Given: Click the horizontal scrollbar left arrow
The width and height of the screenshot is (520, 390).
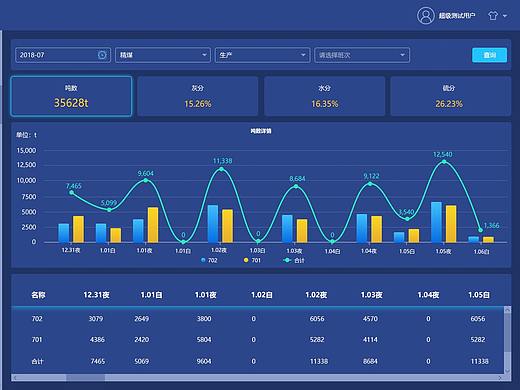Looking at the screenshot, I should 14,378.
